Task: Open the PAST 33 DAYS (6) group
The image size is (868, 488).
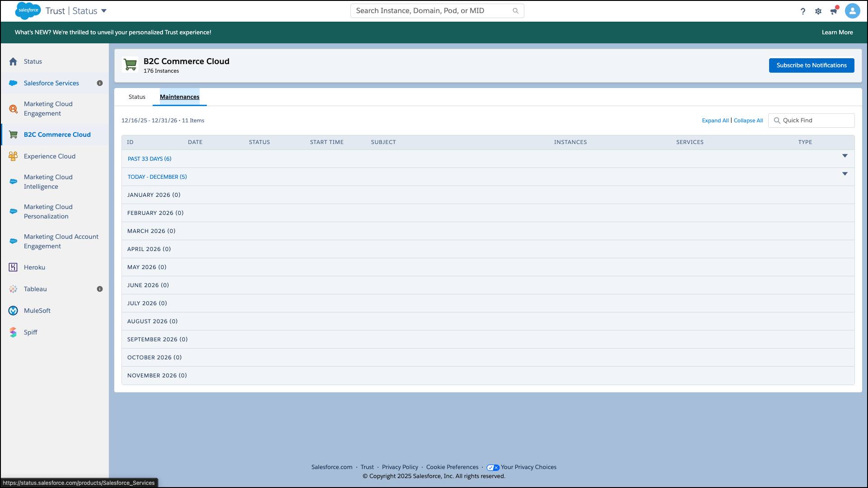Action: tap(149, 159)
